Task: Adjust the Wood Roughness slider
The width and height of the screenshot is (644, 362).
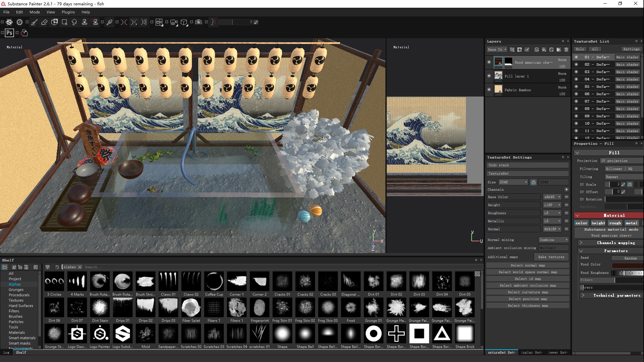Action: (627, 273)
